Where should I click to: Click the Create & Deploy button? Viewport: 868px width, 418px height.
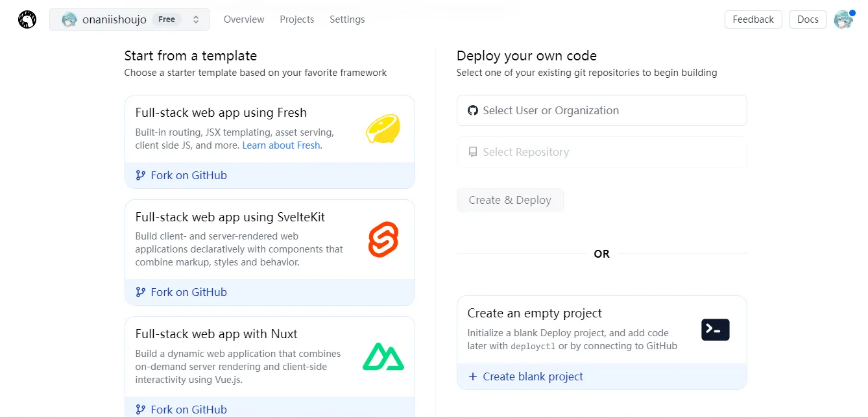510,200
